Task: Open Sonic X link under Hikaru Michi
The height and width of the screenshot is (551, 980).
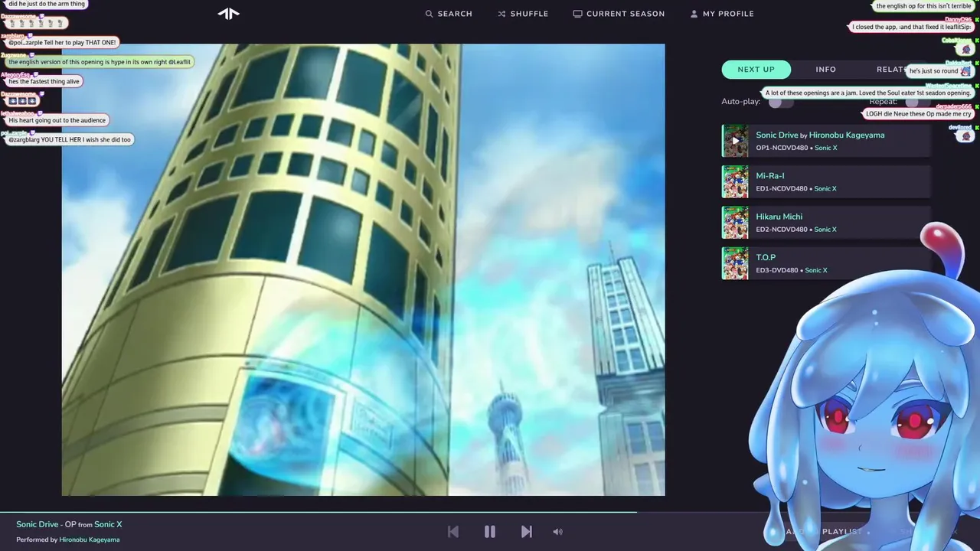Action: coord(825,230)
